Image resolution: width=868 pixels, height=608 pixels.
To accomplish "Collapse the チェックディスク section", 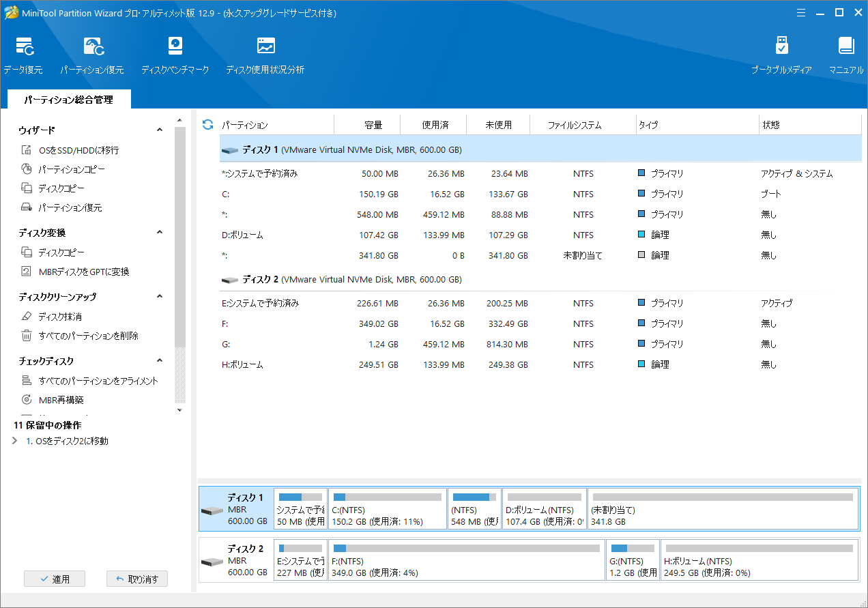I will click(x=160, y=360).
